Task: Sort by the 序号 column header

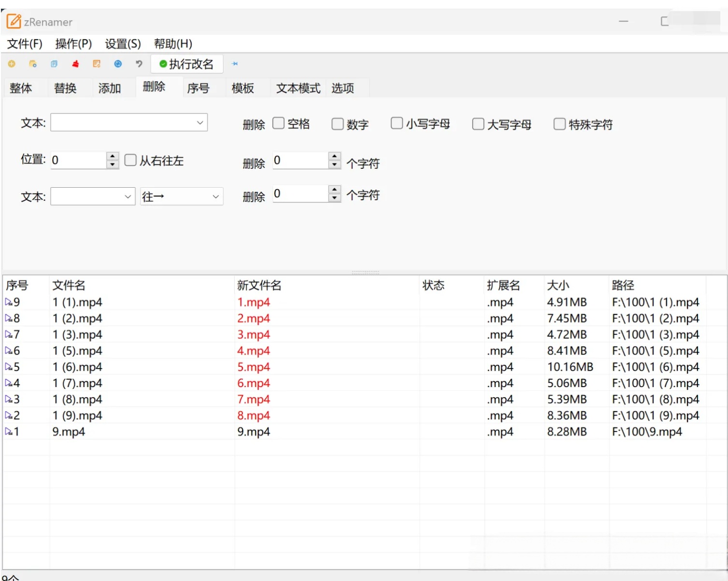Action: coord(26,285)
